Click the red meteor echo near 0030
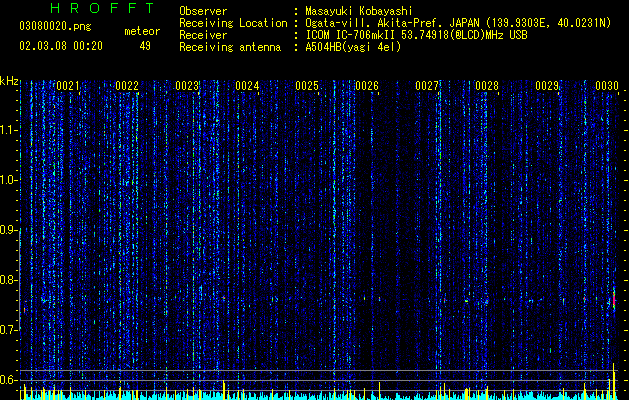Viewport: 629px width, 400px height. pyautogui.click(x=614, y=299)
